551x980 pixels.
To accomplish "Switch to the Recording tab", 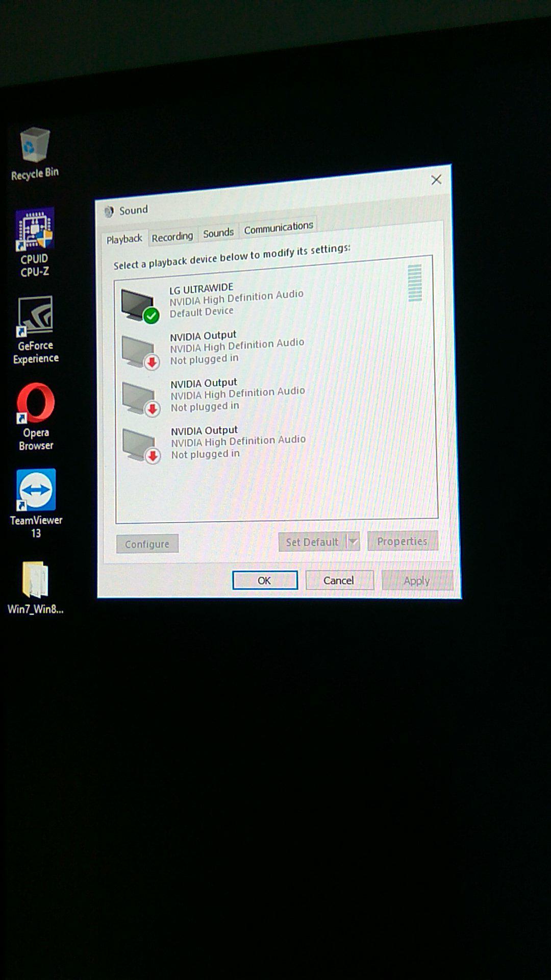I will click(172, 237).
